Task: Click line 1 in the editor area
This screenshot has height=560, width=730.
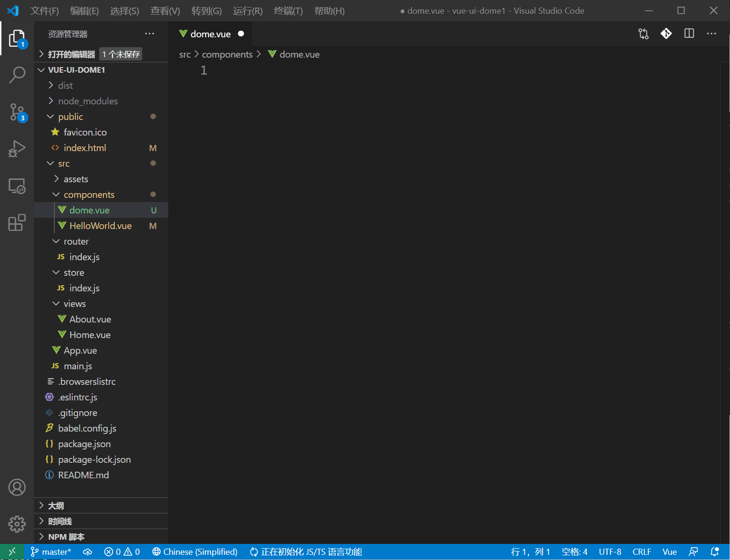Action: [378, 70]
